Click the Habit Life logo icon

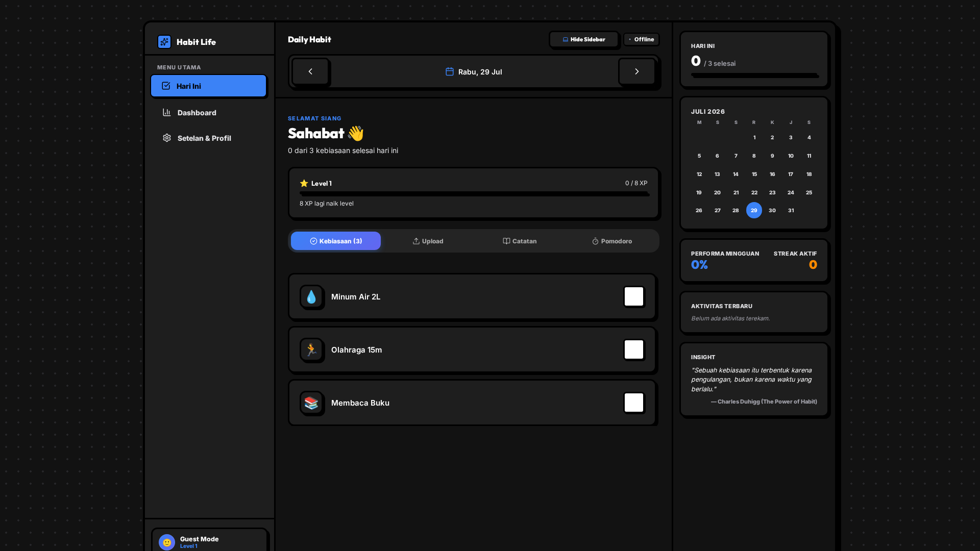coord(164,42)
